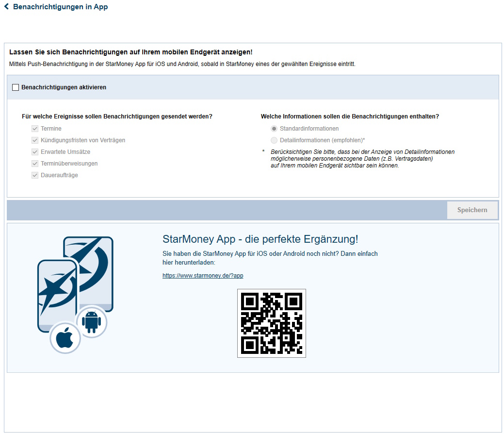This screenshot has height=434, width=504.
Task: Click the 'Welche Informationen sollen' question text
Action: tap(350, 117)
